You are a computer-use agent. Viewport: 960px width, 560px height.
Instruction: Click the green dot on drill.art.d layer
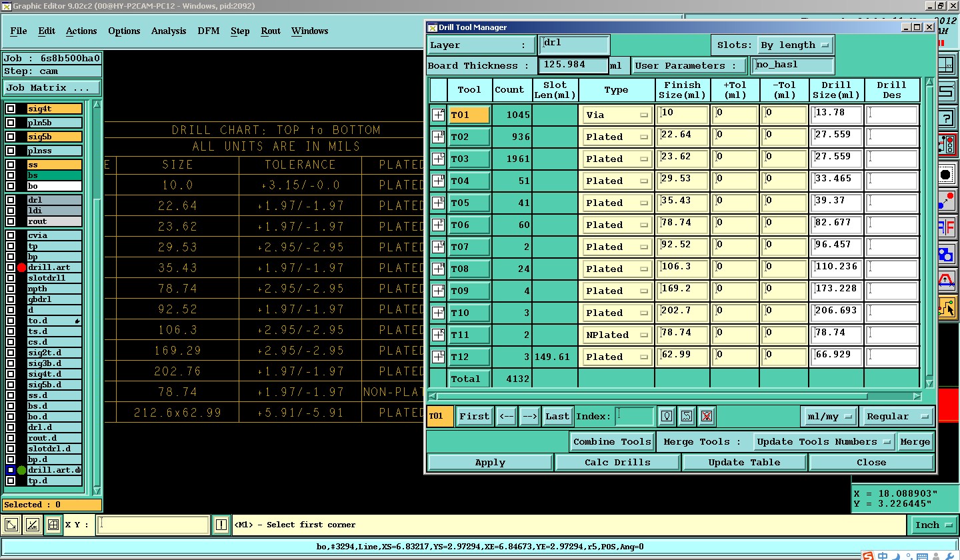(x=21, y=470)
